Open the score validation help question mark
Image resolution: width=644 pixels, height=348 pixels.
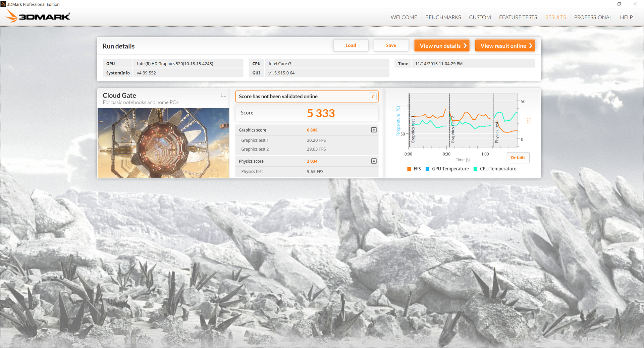(x=372, y=97)
